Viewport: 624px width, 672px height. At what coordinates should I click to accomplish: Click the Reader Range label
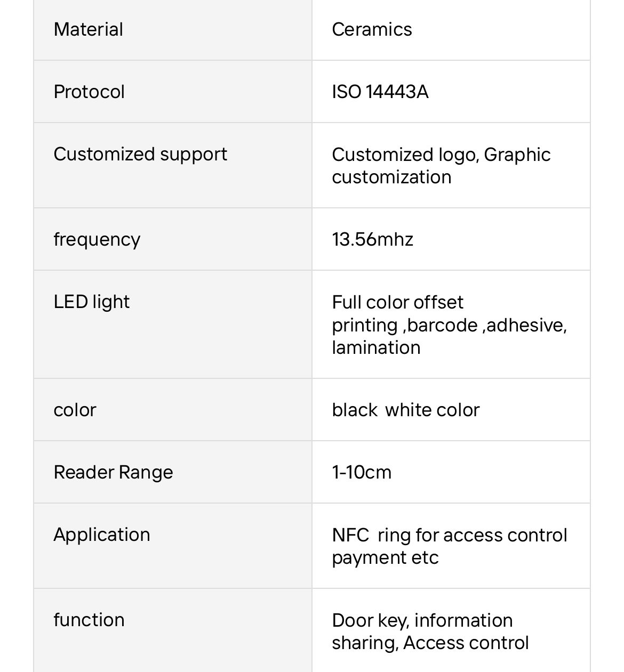coord(114,472)
